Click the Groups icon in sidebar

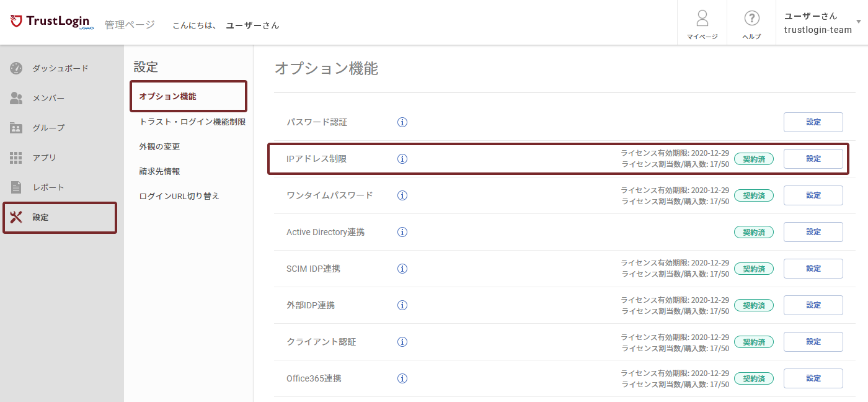click(x=16, y=128)
